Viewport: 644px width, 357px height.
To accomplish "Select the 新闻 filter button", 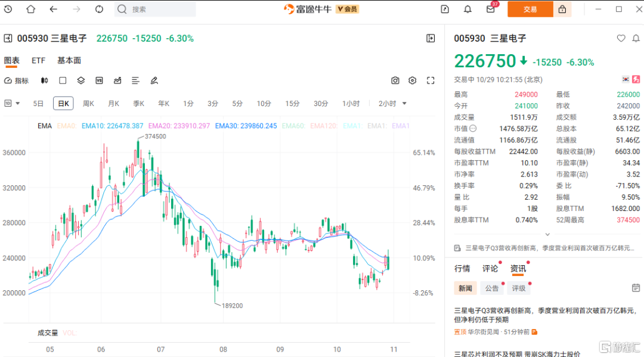I will pyautogui.click(x=465, y=288).
